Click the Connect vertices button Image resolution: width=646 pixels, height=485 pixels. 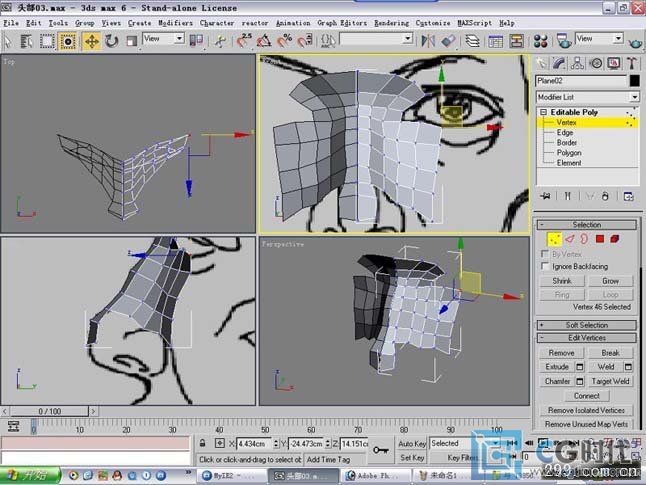point(587,396)
